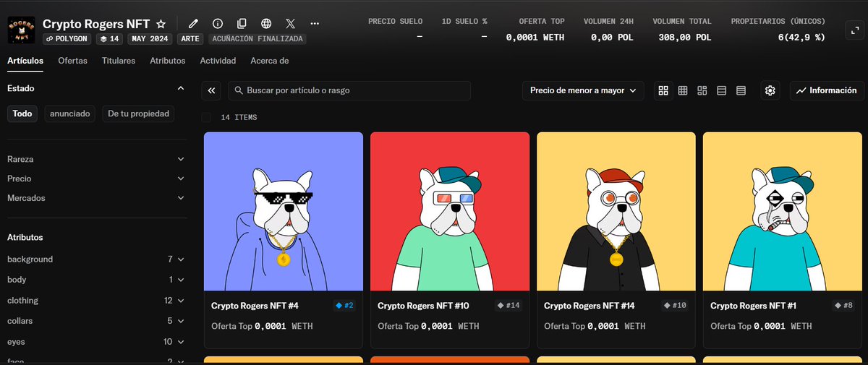Image resolution: width=868 pixels, height=365 pixels.
Task: Select the compact grid view icon
Action: [x=683, y=90]
